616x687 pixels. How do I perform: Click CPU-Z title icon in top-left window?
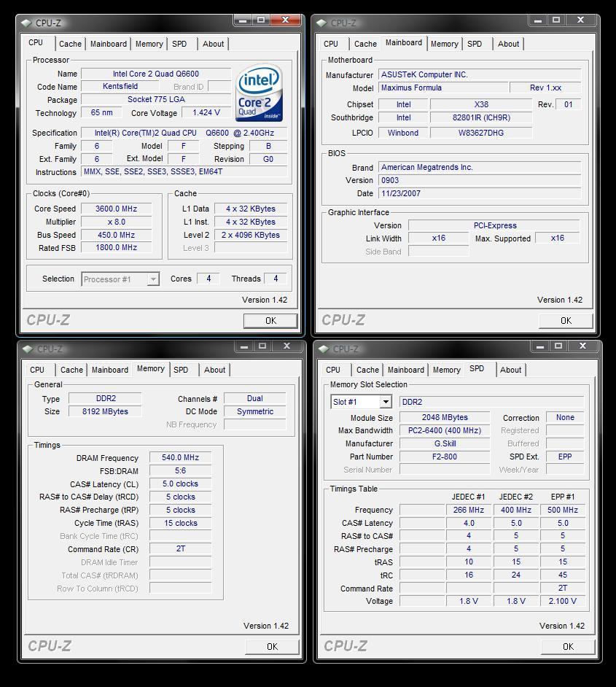27,23
